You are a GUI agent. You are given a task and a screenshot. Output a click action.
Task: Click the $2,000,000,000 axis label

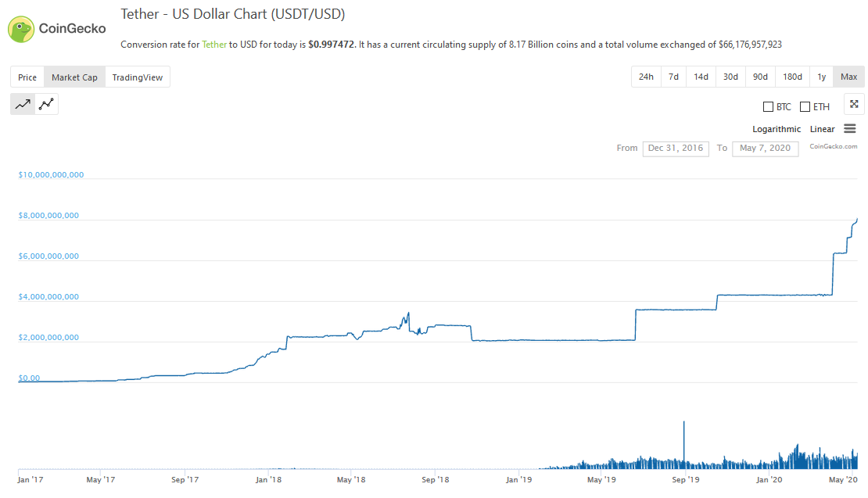[x=48, y=338]
